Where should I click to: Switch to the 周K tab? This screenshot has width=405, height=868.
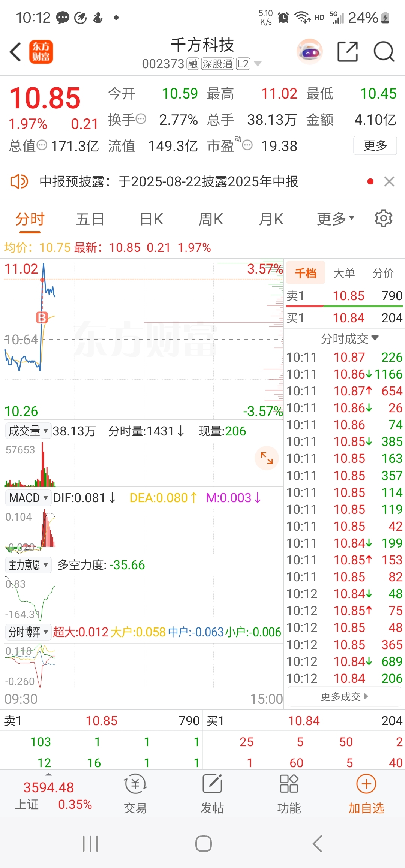211,219
